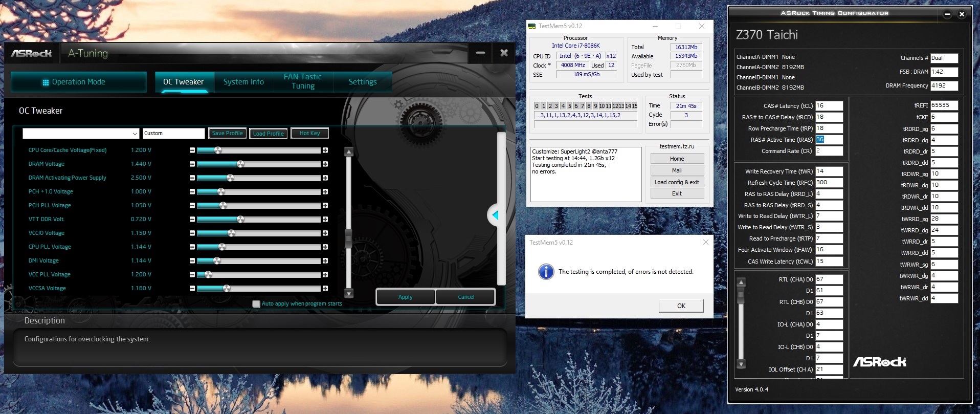The image size is (980, 414).
Task: Increase CPU Core/Cache Voltage with plus icon
Action: tap(325, 150)
